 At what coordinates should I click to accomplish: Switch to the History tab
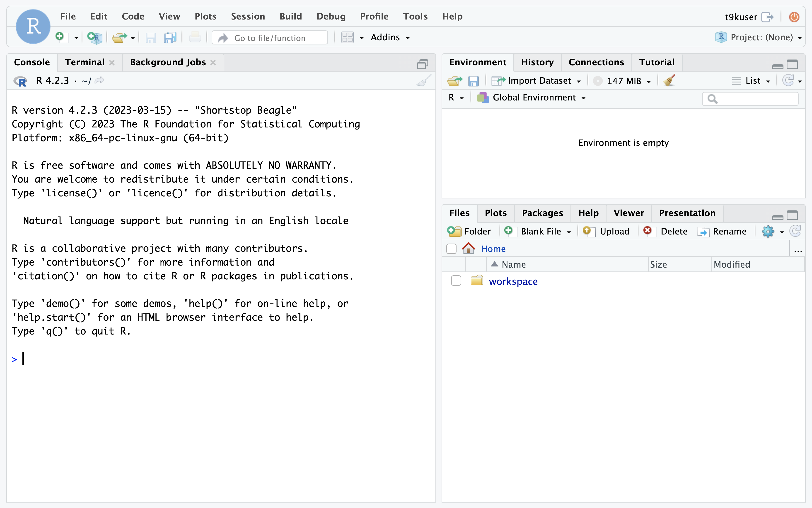click(x=537, y=62)
